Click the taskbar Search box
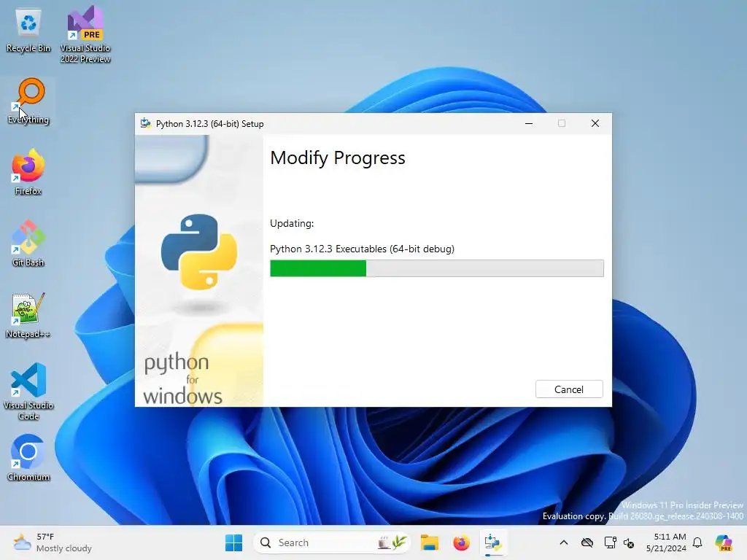Viewport: 747px width, 560px height. 332,542
